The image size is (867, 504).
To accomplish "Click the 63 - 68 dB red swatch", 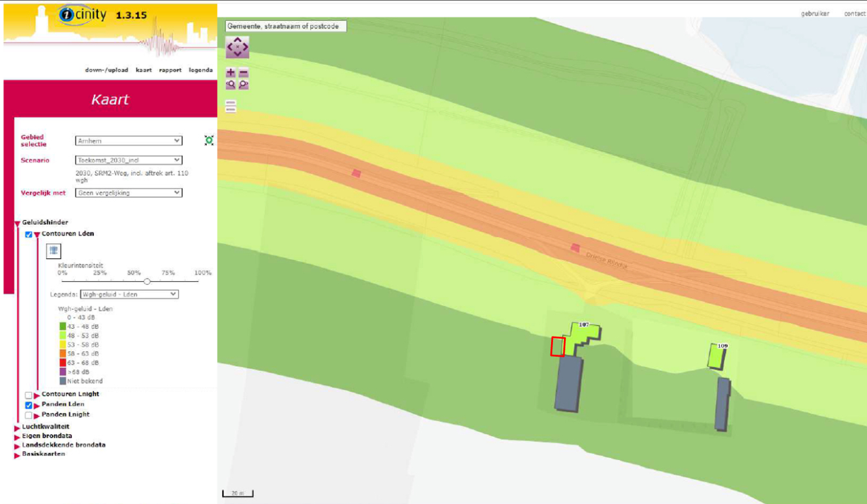I will pyautogui.click(x=63, y=363).
